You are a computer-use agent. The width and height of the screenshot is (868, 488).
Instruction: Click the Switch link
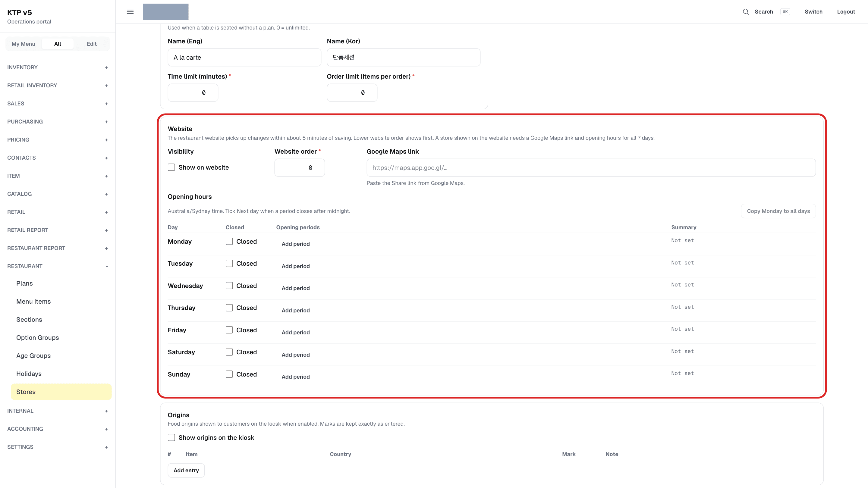tap(813, 12)
